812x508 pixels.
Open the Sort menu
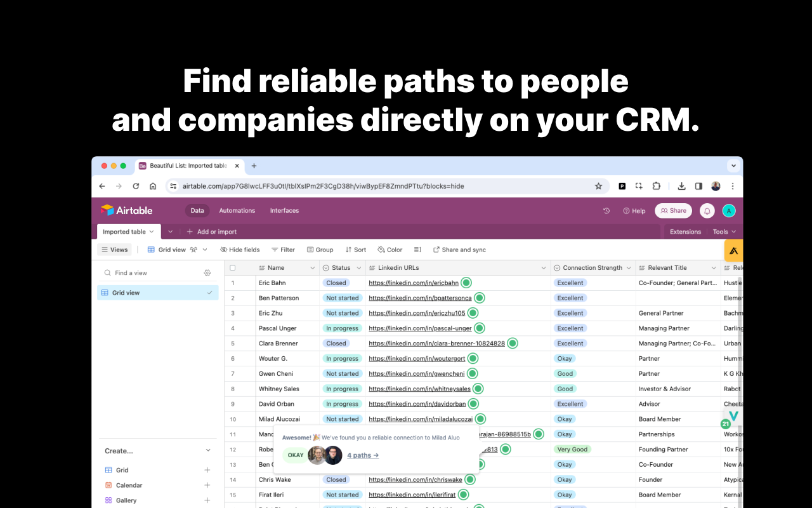click(x=356, y=250)
